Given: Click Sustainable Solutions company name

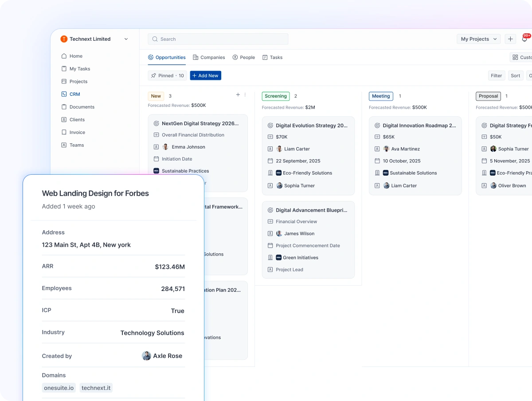Looking at the screenshot, I should click(x=414, y=173).
